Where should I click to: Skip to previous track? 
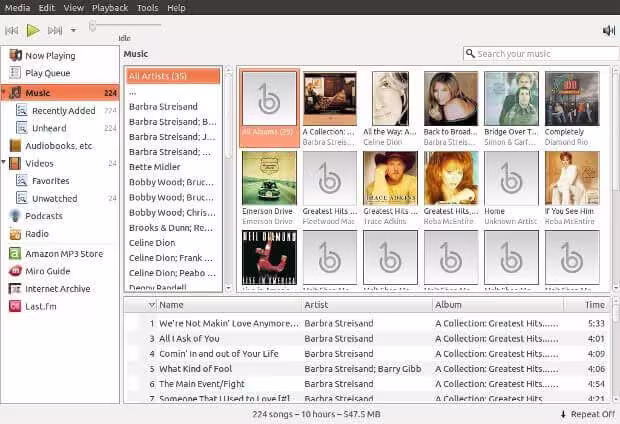point(12,30)
